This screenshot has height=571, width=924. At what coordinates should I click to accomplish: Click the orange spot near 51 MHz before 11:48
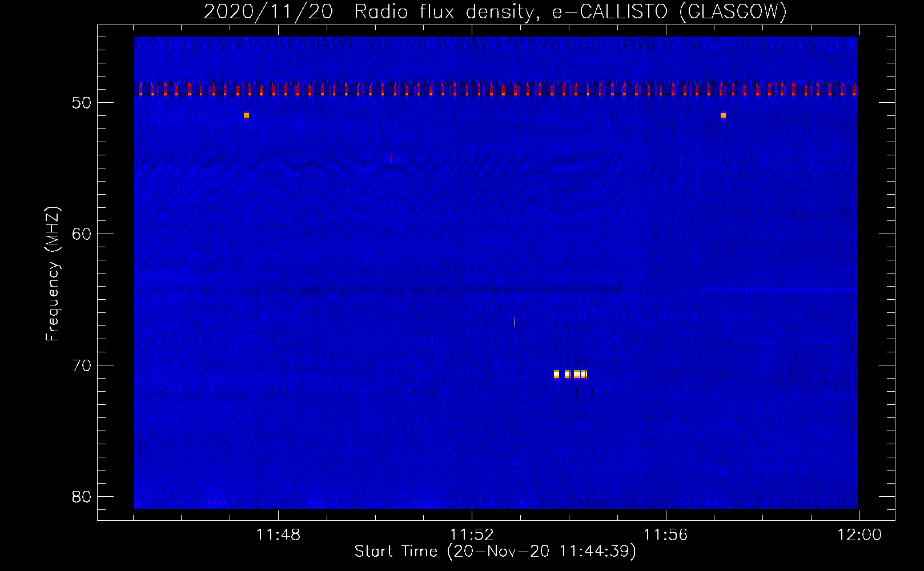(246, 115)
